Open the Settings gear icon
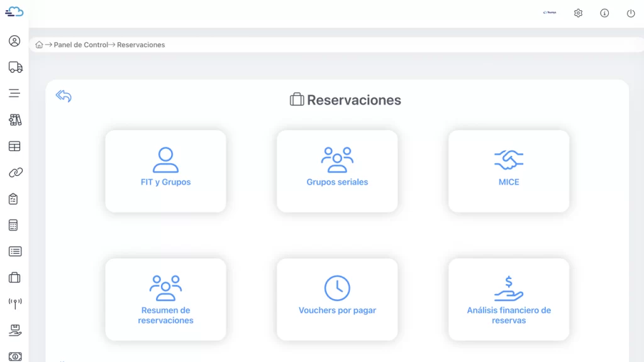Image resolution: width=644 pixels, height=362 pixels. [578, 13]
